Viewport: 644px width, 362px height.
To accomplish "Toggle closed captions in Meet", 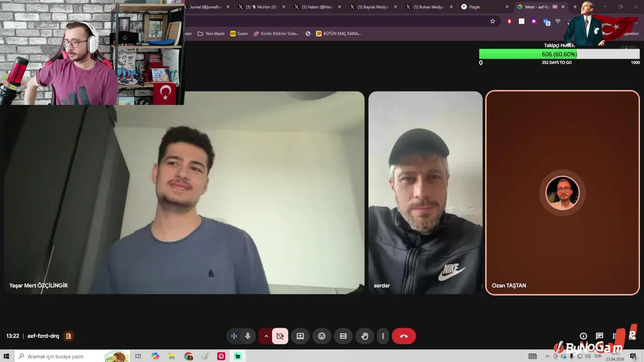I will click(x=343, y=336).
